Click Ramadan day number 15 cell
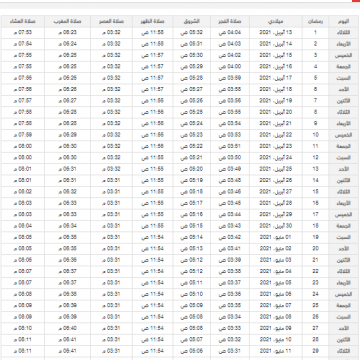Screen dimensions: 360x360 click(315, 192)
